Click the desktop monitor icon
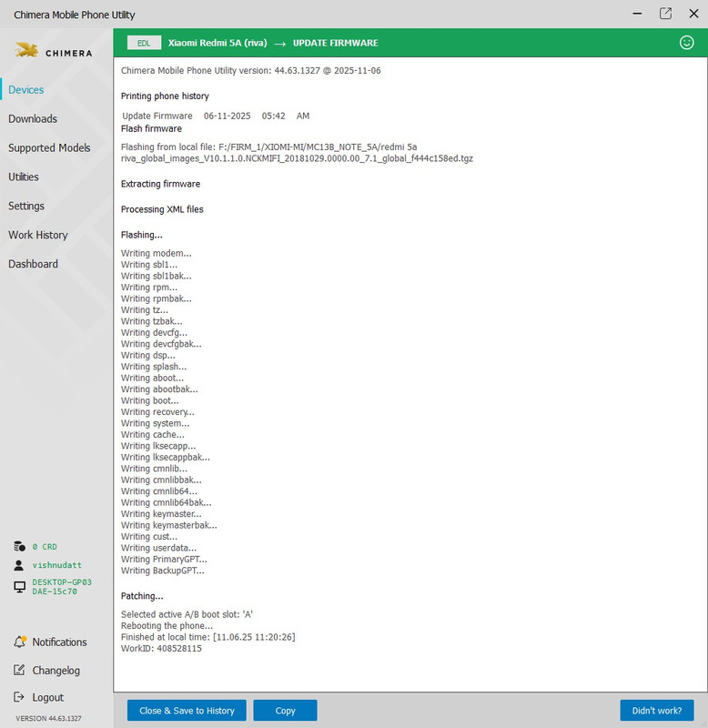 coord(19,587)
